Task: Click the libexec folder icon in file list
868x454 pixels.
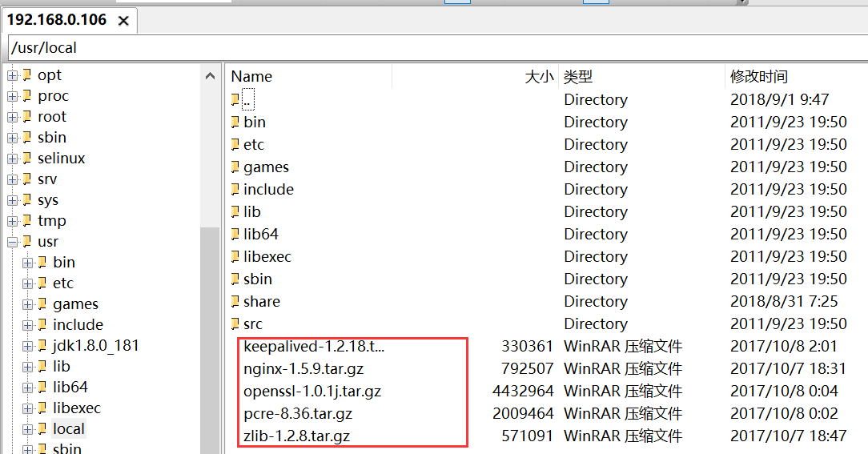Action: pyautogui.click(x=235, y=256)
